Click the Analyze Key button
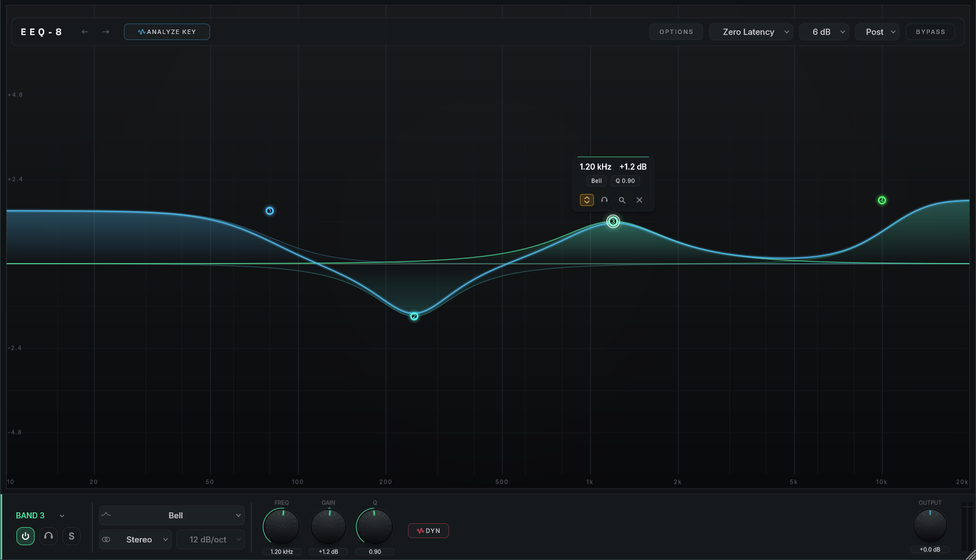This screenshot has height=560, width=976. pyautogui.click(x=167, y=32)
